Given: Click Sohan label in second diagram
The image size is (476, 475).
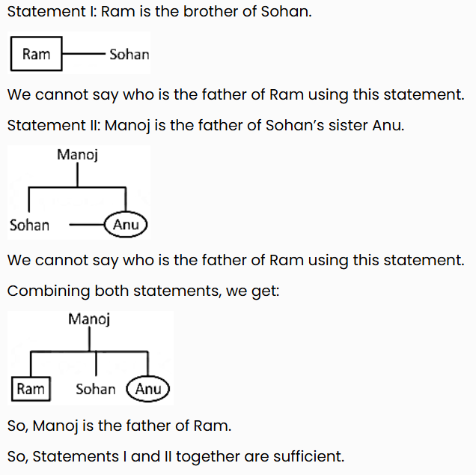Looking at the screenshot, I should pyautogui.click(x=29, y=226).
